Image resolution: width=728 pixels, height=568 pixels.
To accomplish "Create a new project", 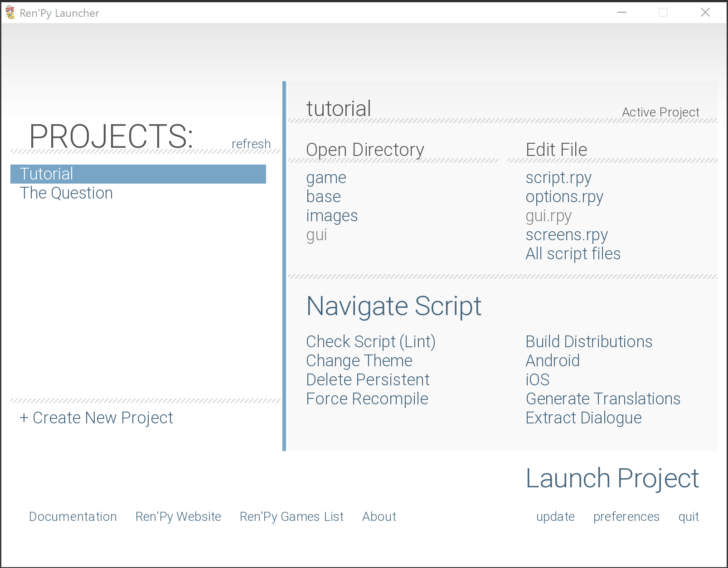I will tap(96, 418).
